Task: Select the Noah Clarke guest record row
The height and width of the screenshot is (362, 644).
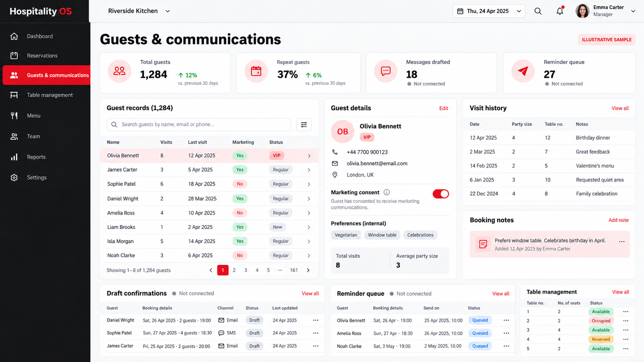Action: point(209,255)
